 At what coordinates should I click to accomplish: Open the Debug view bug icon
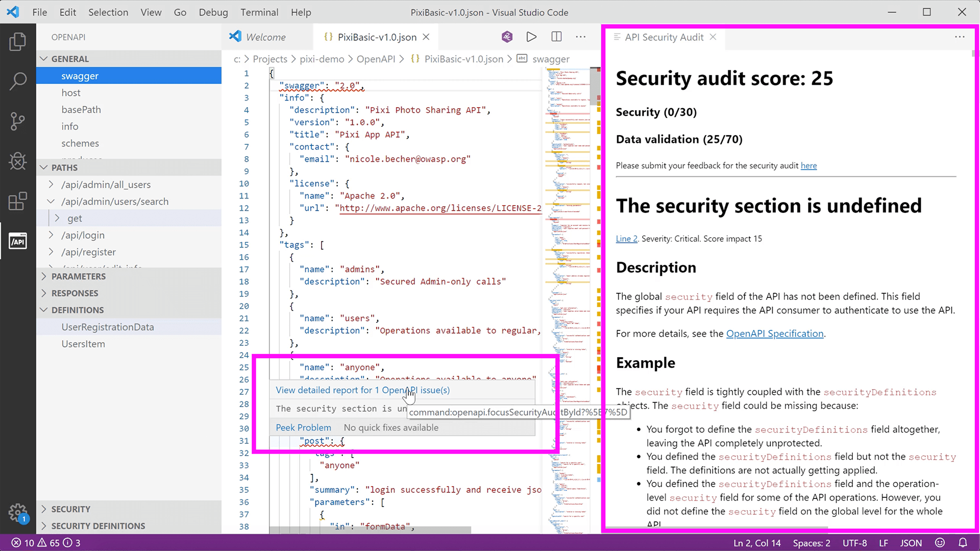tap(18, 161)
